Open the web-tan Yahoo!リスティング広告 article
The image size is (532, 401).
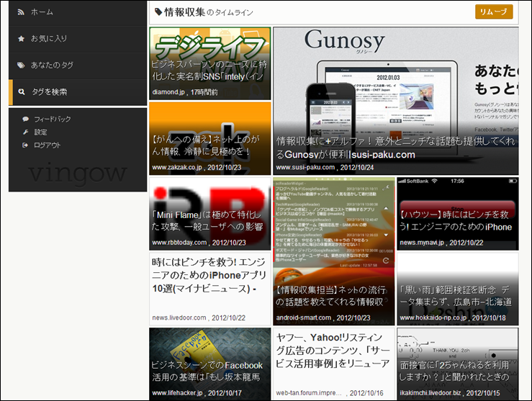coord(334,364)
